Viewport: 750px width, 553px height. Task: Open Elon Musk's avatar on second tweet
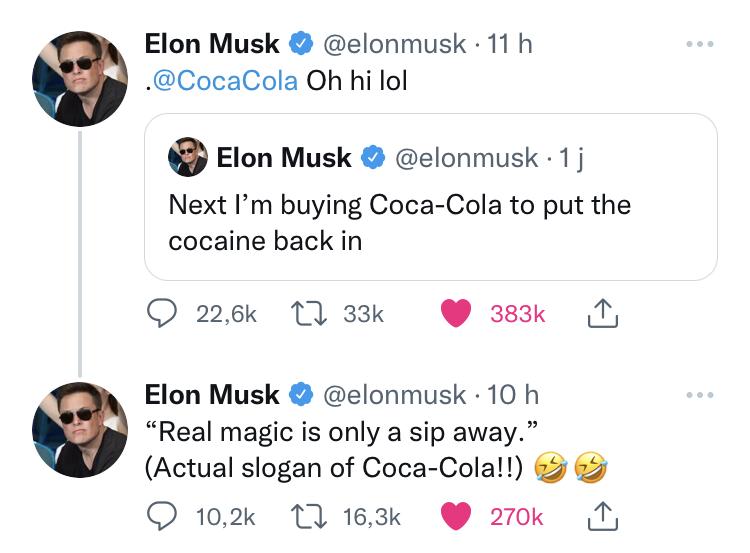pos(80,419)
